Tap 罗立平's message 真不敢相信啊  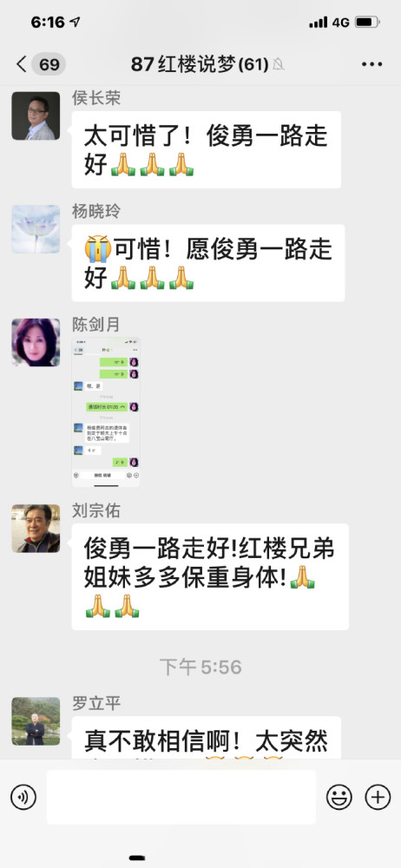(207, 738)
